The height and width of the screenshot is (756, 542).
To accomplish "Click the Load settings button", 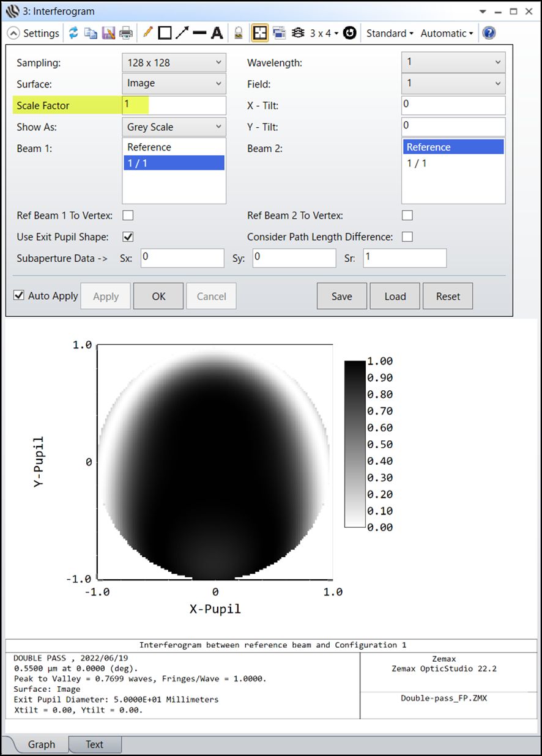I will (x=395, y=296).
